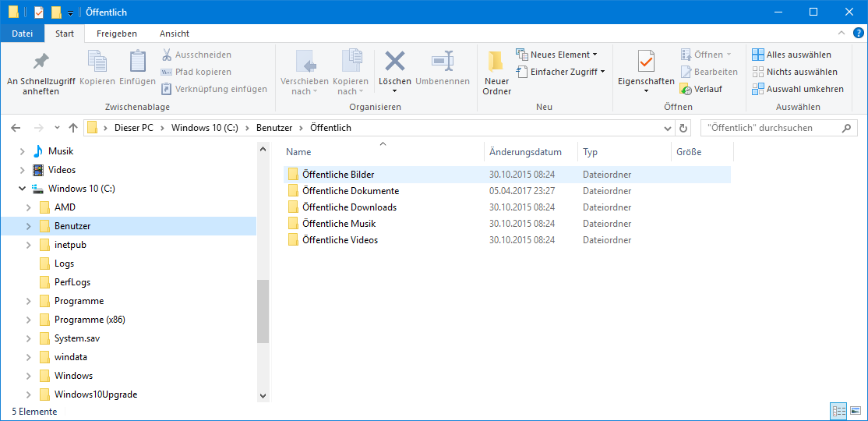The height and width of the screenshot is (421, 868).
Task: Select Öffentliche Dokumente folder
Action: [506, 191]
